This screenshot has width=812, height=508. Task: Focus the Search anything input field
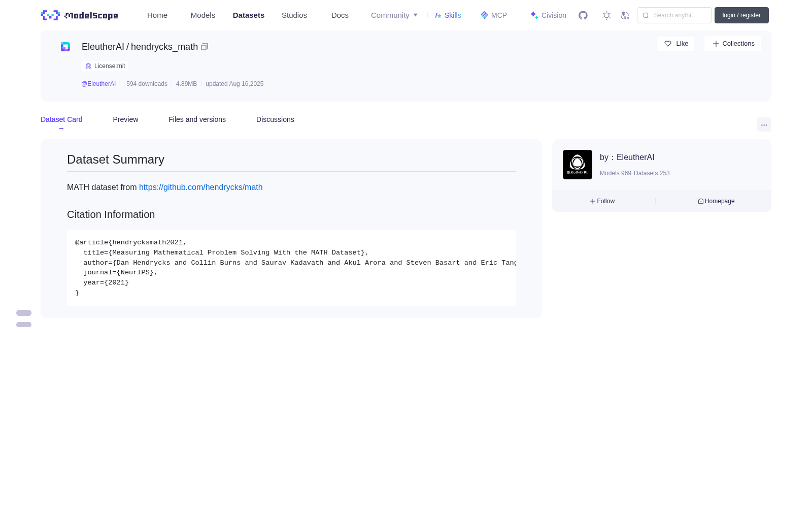(674, 15)
